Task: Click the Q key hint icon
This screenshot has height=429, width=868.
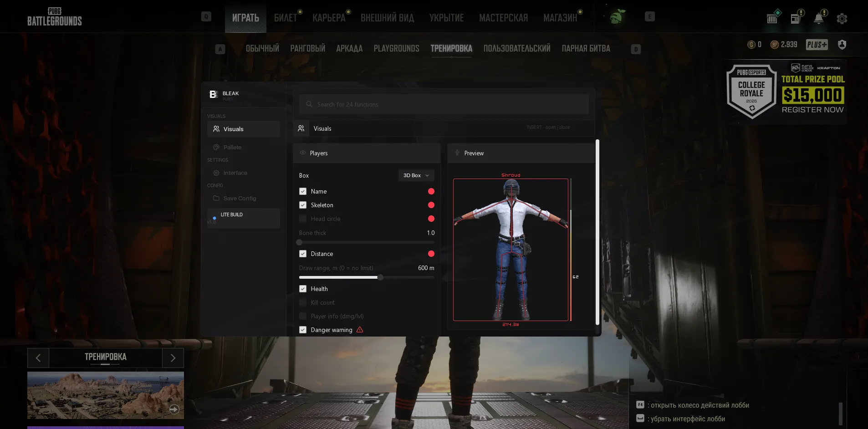Action: [x=206, y=17]
